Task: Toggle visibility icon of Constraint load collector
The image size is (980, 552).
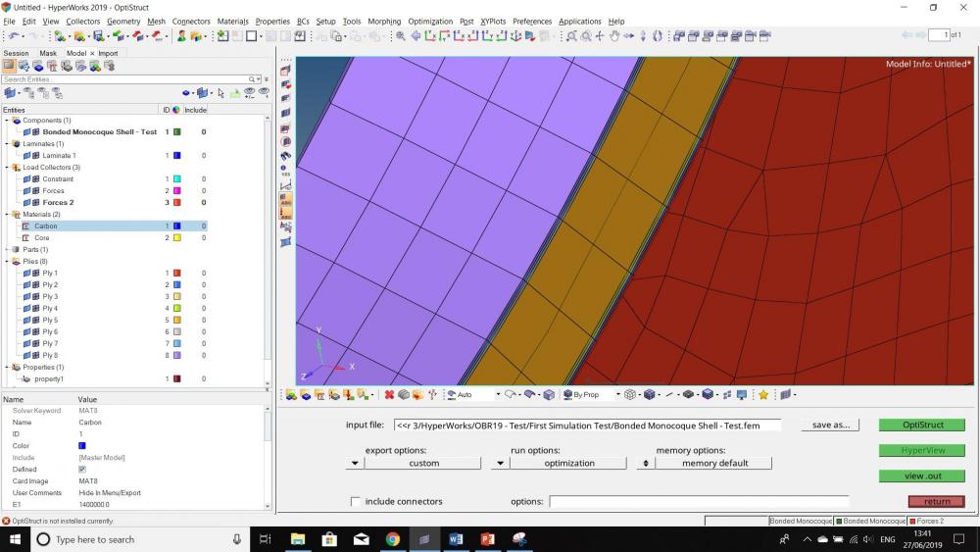Action: 26,179
